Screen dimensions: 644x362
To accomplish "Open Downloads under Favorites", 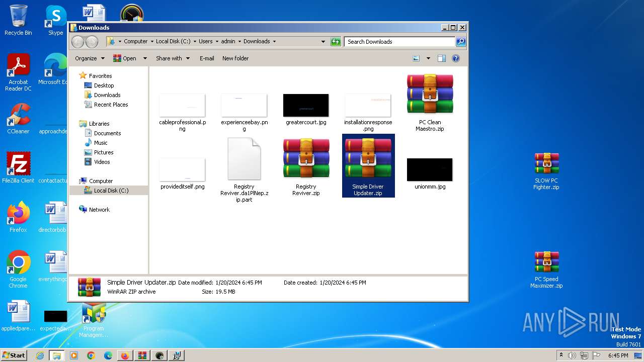I will click(107, 95).
